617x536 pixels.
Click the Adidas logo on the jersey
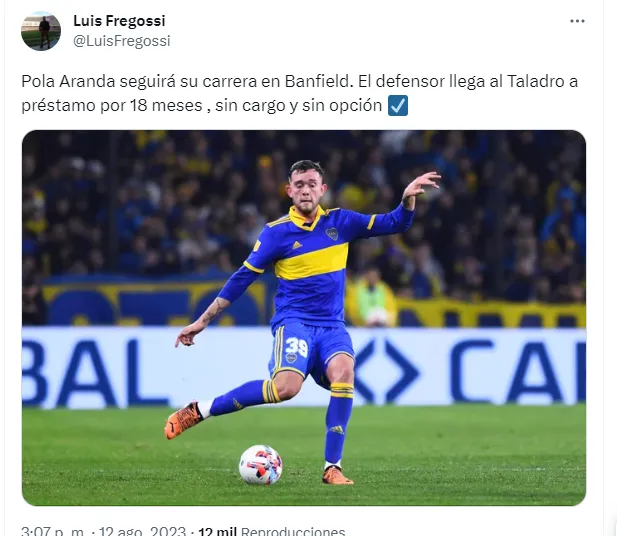pyautogui.click(x=297, y=245)
